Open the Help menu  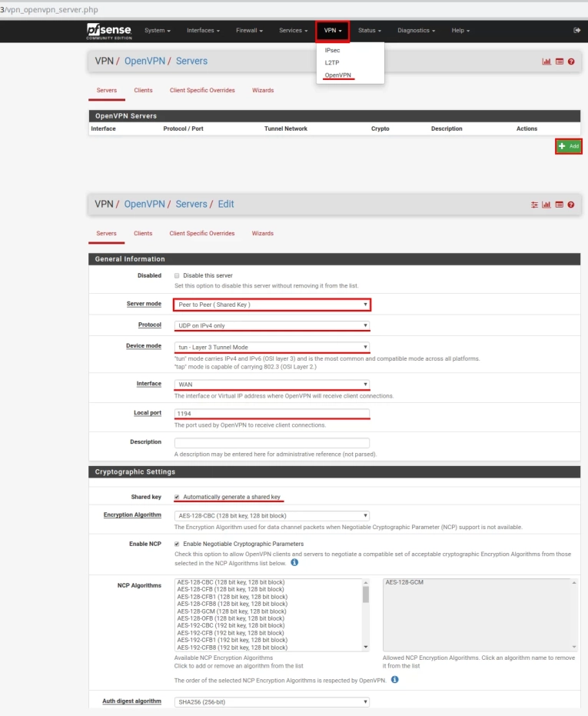(460, 31)
